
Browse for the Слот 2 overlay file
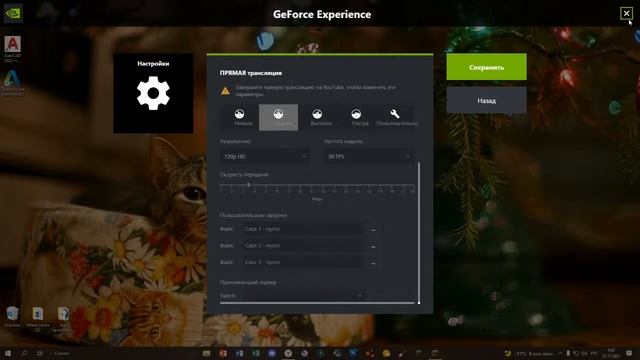coord(373,246)
